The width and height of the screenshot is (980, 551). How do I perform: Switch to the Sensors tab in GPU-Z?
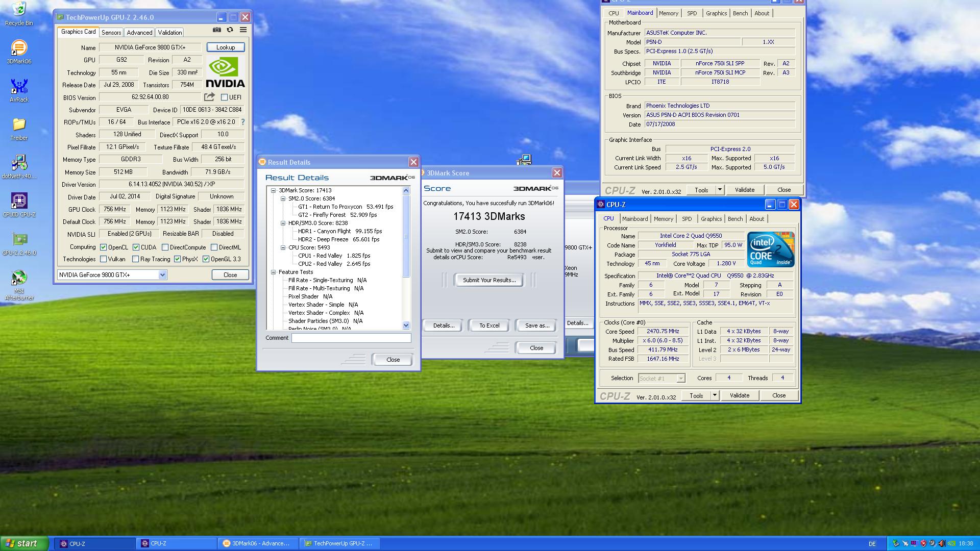(x=111, y=32)
